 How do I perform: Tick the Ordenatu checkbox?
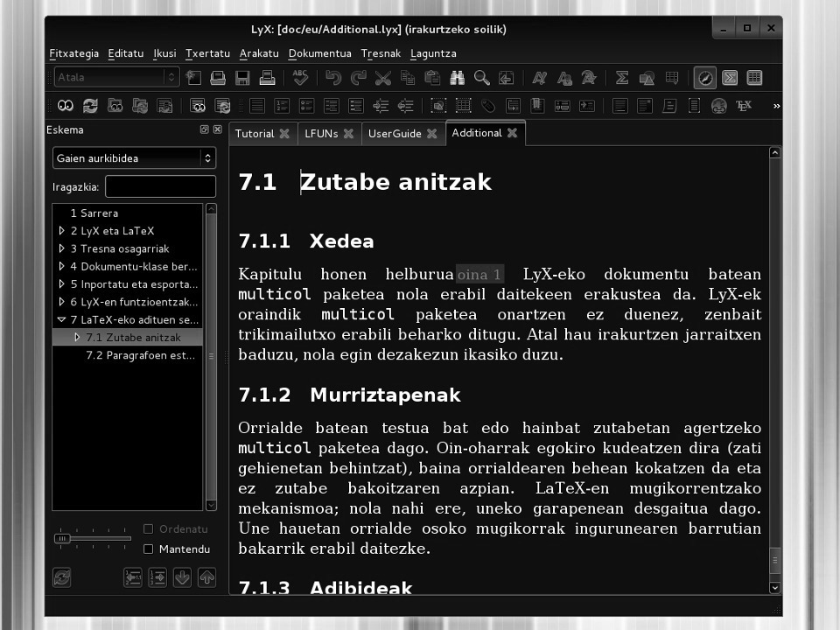coord(149,529)
